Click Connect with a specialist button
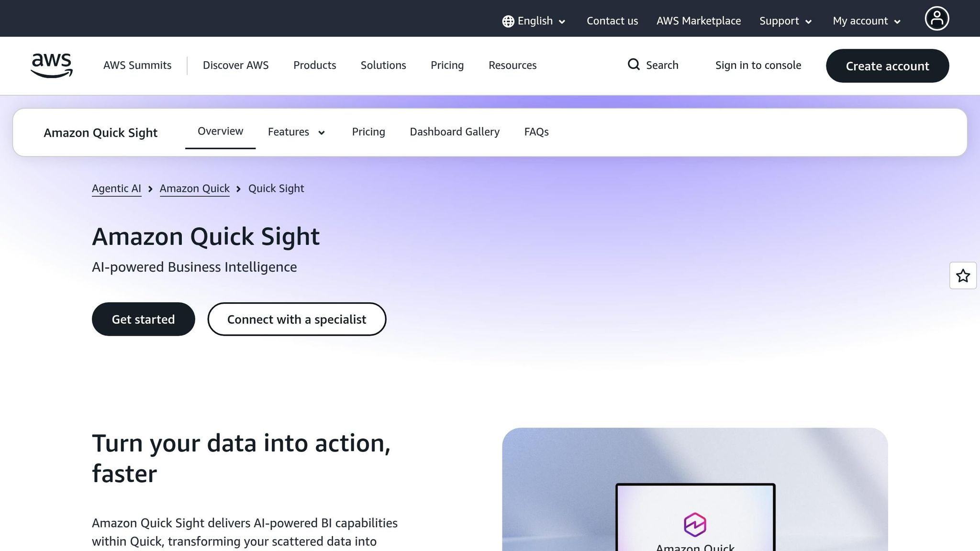The height and width of the screenshot is (551, 980). click(x=297, y=319)
